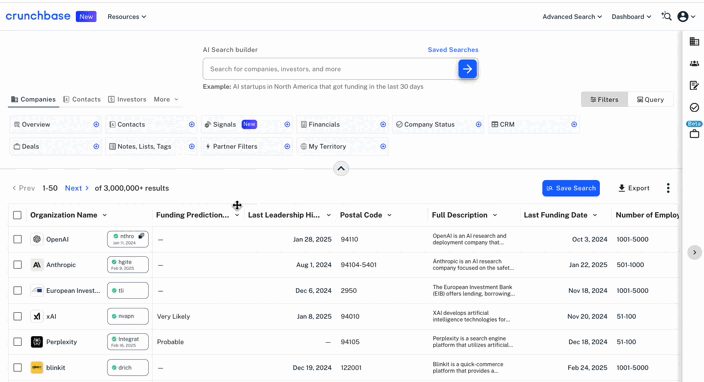Expand the Resources dropdown menu
The image size is (704, 382).
tap(127, 17)
